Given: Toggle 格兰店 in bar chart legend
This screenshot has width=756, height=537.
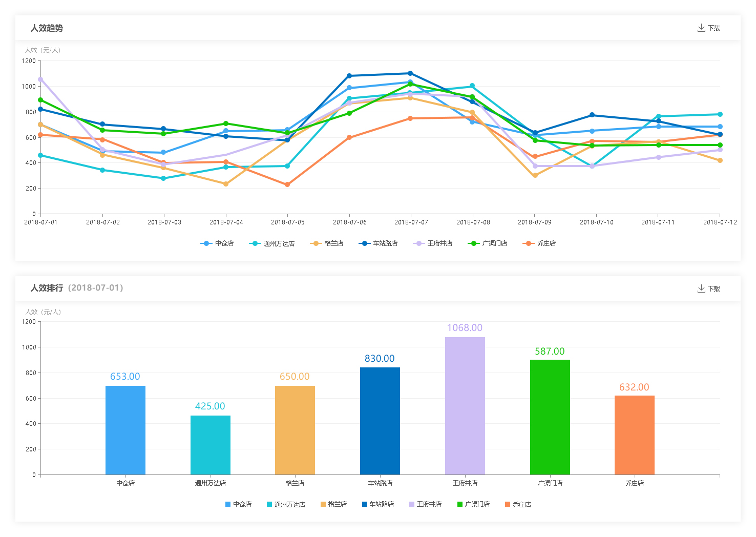Looking at the screenshot, I should 334,504.
